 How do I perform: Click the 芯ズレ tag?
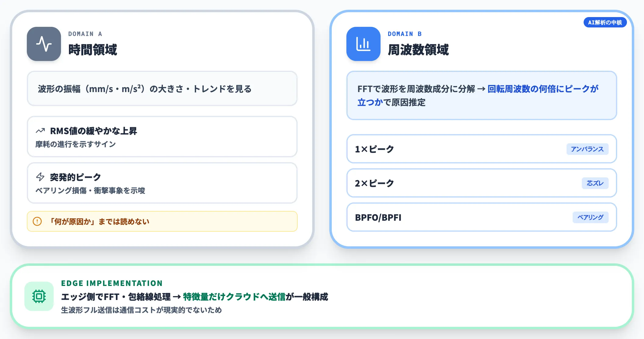595,183
